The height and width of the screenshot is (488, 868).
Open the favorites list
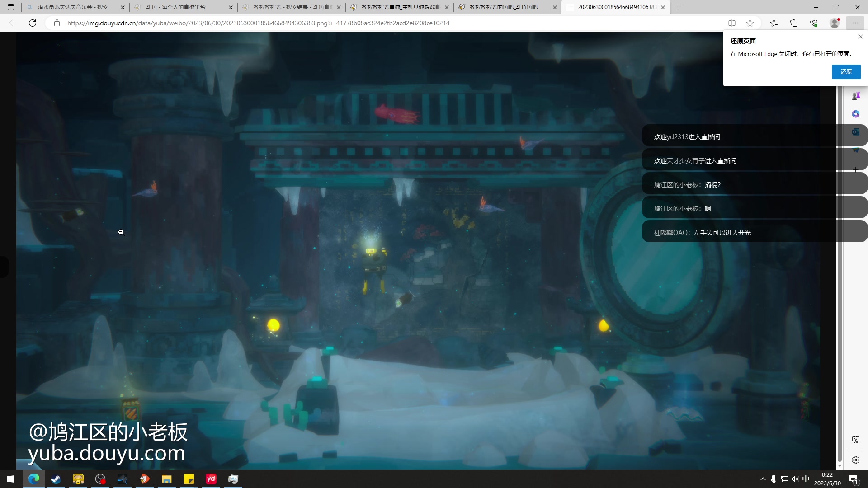pyautogui.click(x=774, y=23)
